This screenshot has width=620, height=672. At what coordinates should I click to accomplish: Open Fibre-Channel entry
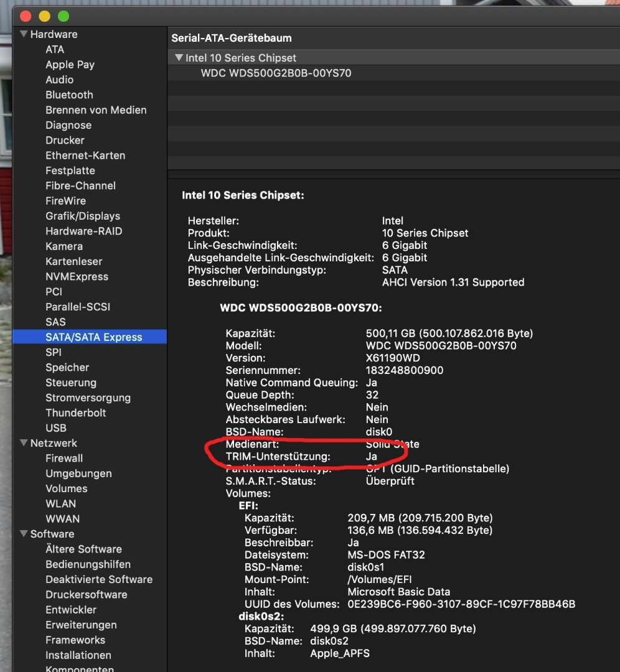tap(80, 185)
